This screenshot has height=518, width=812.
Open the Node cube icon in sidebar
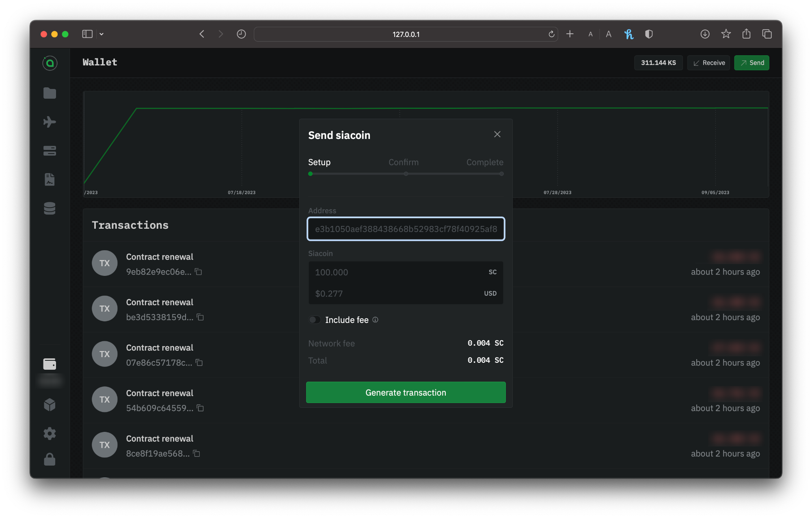[x=50, y=405]
